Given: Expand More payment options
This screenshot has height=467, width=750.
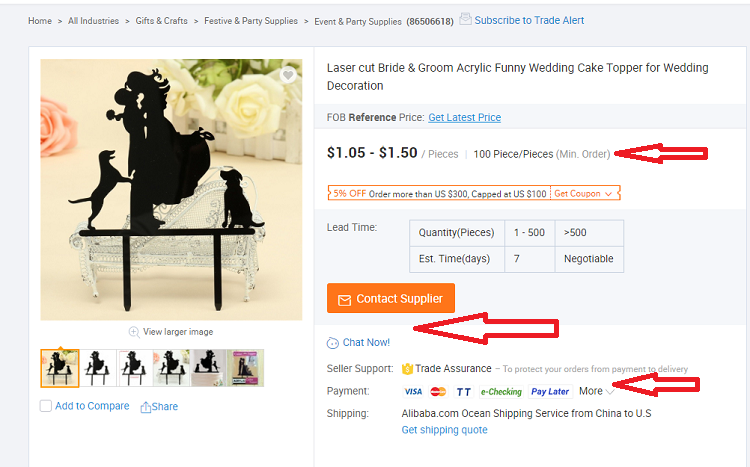Looking at the screenshot, I should [596, 391].
